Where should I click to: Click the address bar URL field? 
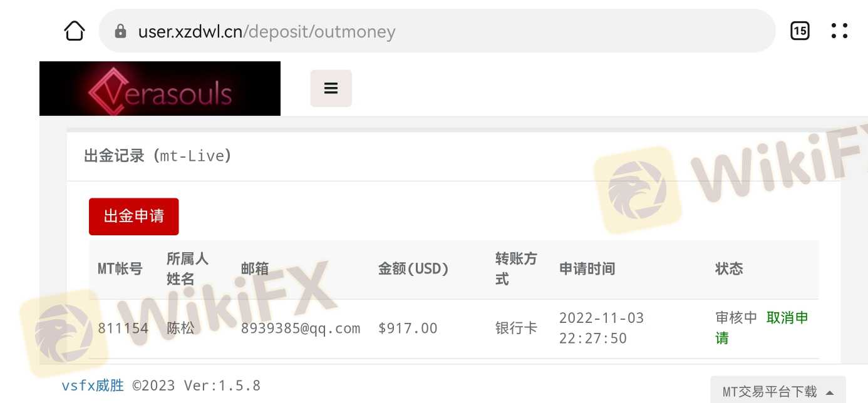click(x=437, y=31)
